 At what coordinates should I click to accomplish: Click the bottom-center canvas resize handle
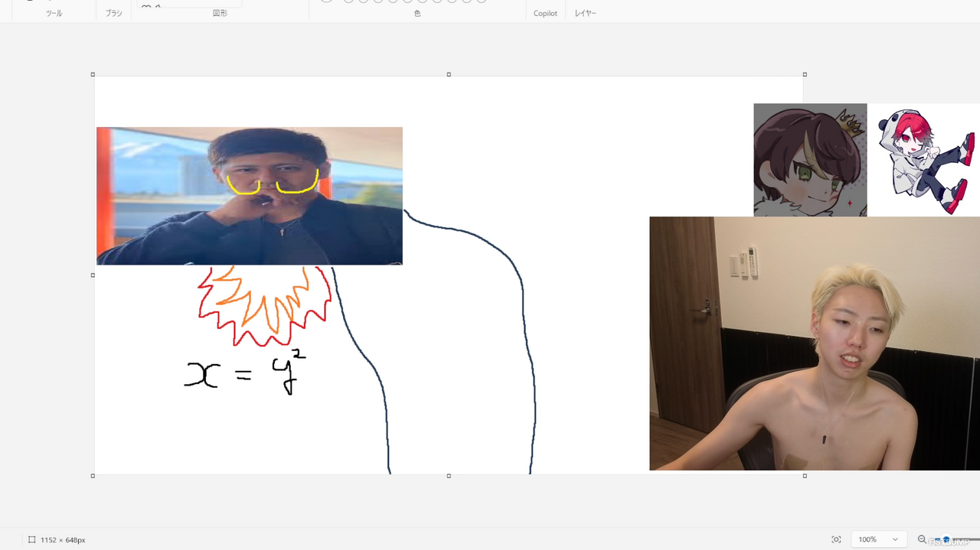[x=449, y=476]
